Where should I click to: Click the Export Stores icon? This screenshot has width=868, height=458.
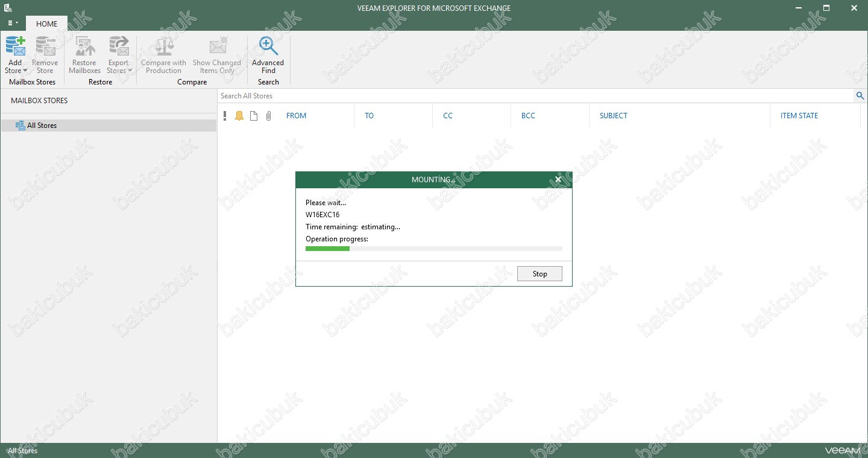tap(119, 46)
